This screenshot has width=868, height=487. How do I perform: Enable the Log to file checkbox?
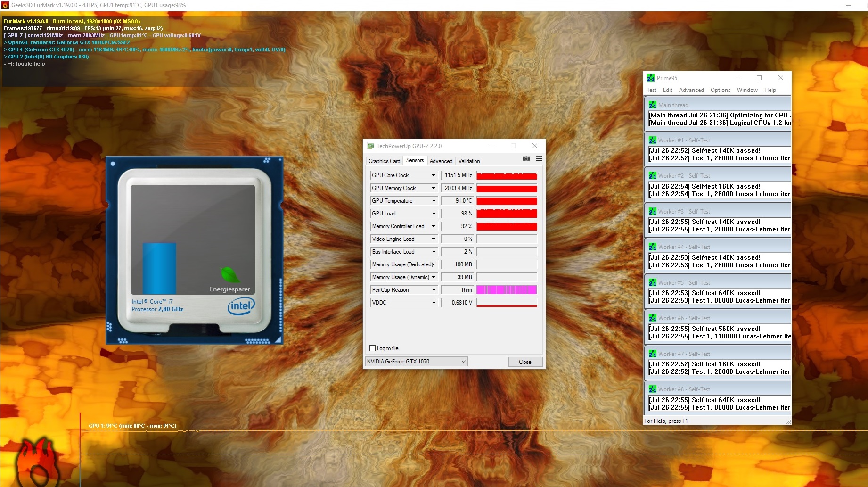(373, 348)
